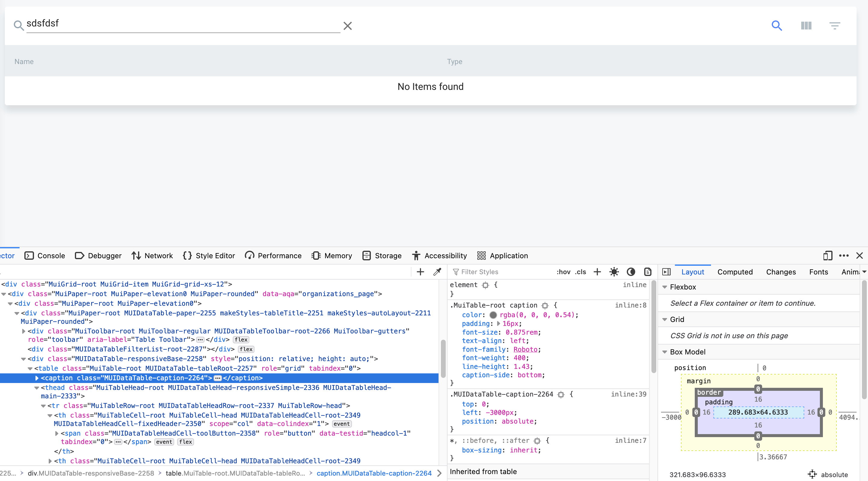
Task: Collapse the Box Model section
Action: click(664, 352)
